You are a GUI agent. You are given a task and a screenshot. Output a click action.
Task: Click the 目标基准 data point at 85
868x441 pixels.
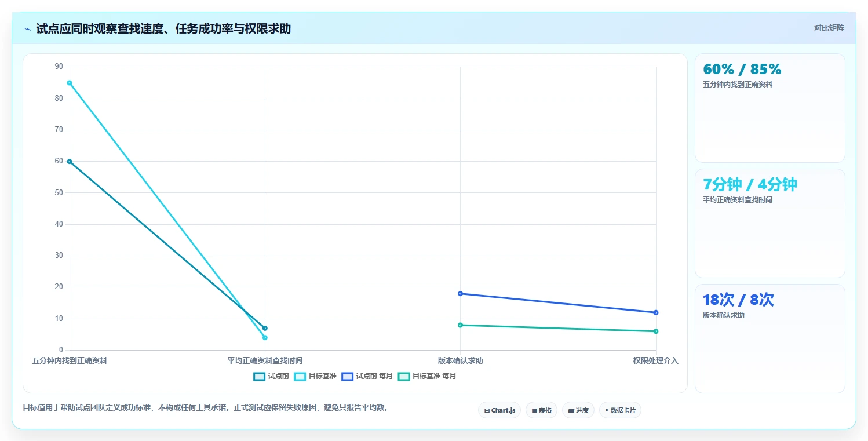pyautogui.click(x=70, y=83)
